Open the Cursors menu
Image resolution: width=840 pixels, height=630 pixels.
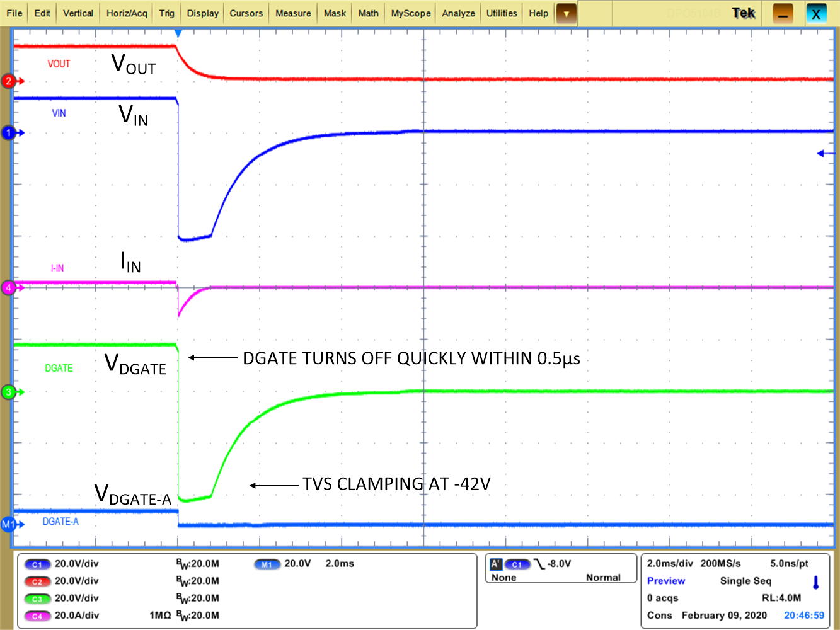point(245,13)
